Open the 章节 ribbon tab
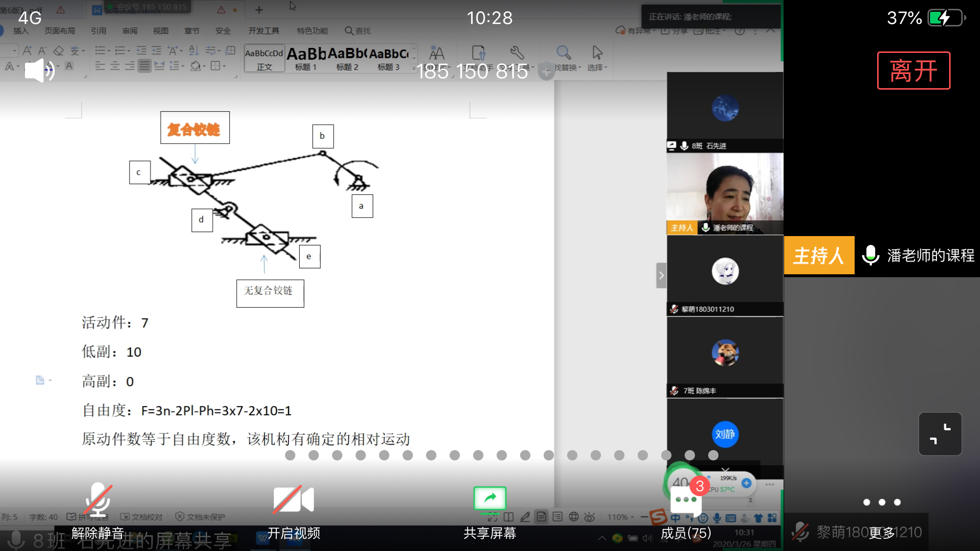This screenshot has height=551, width=980. 192,31
